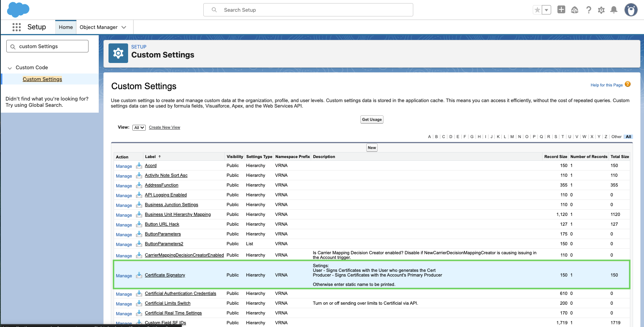
Task: Open the View dropdown set to All
Action: (139, 128)
